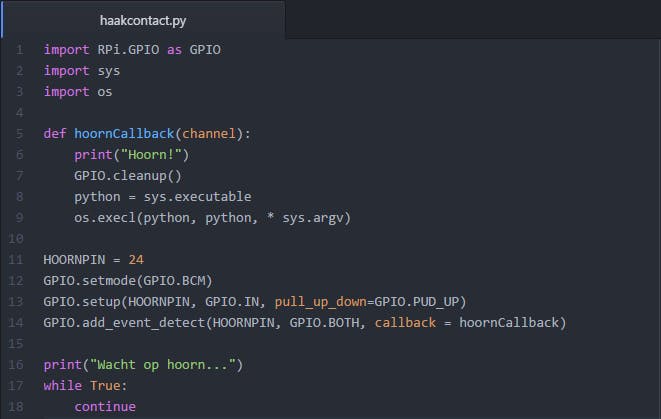Click line number 1 in gutter

click(x=20, y=50)
